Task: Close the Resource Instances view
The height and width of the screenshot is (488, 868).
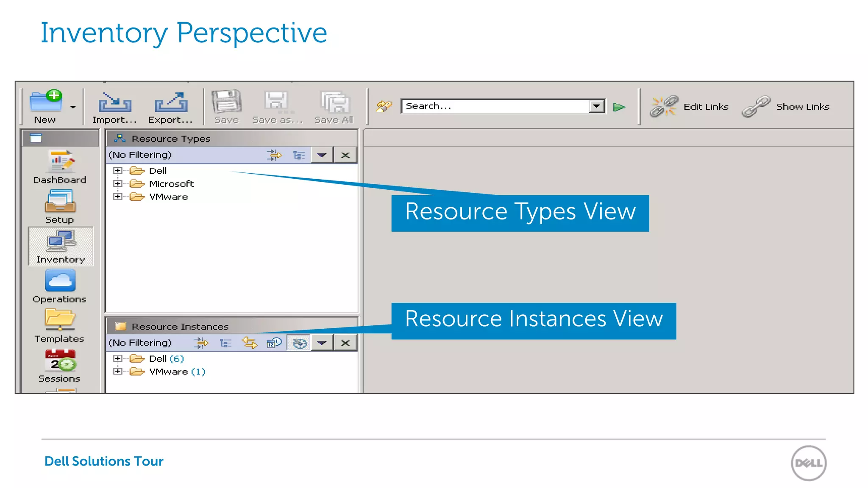Action: (x=345, y=343)
